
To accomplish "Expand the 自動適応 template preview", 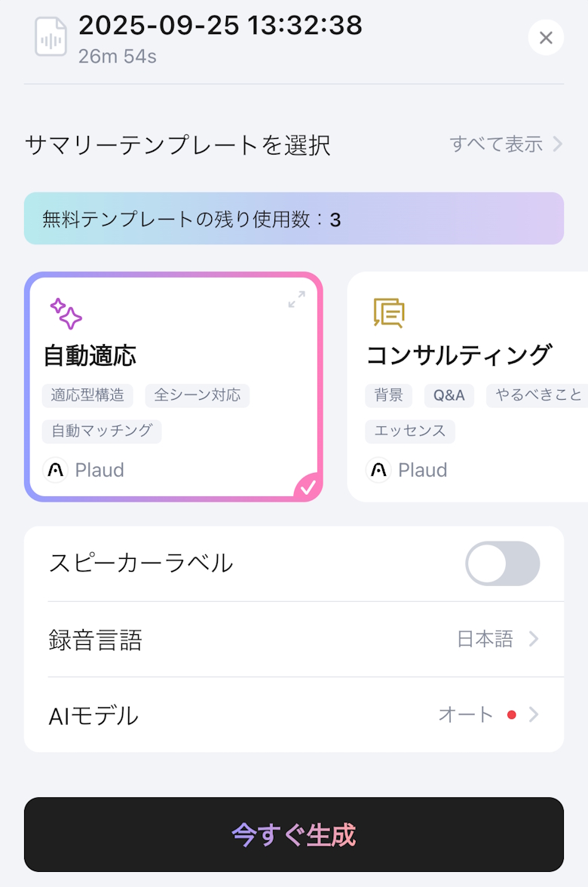I will pyautogui.click(x=296, y=300).
